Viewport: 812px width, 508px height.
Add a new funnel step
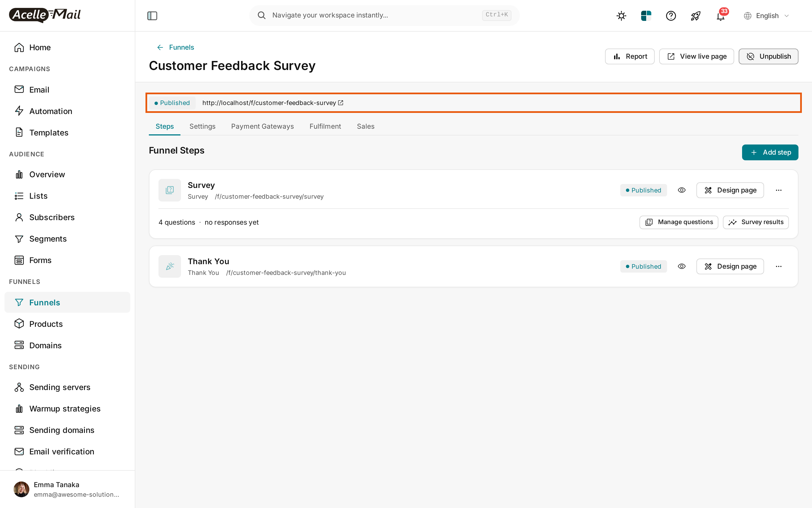click(770, 152)
